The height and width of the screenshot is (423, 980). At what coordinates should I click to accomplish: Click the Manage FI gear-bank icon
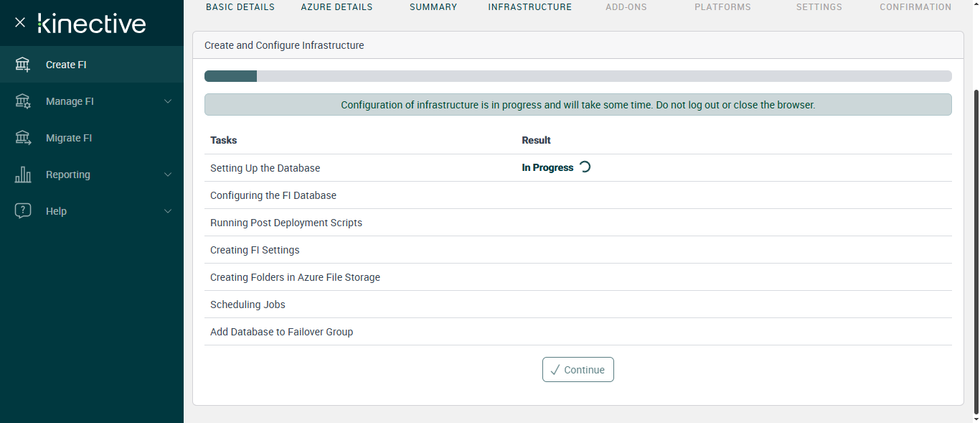[23, 101]
